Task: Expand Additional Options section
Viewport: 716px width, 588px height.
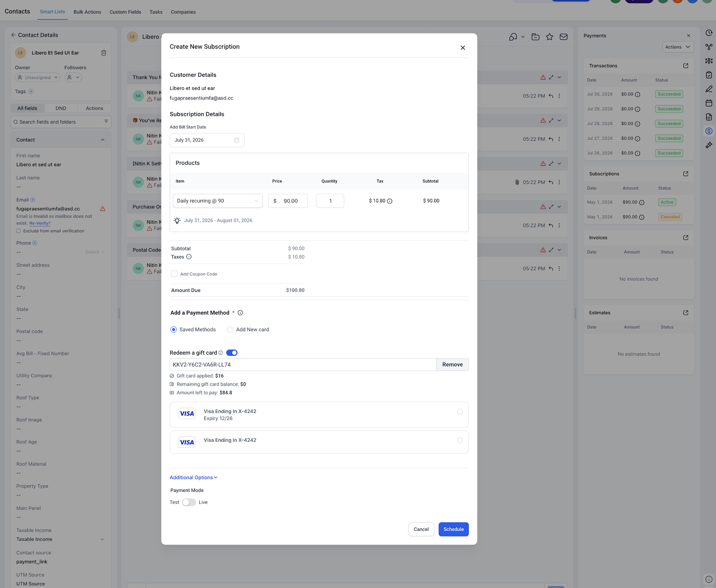Action: pyautogui.click(x=194, y=478)
